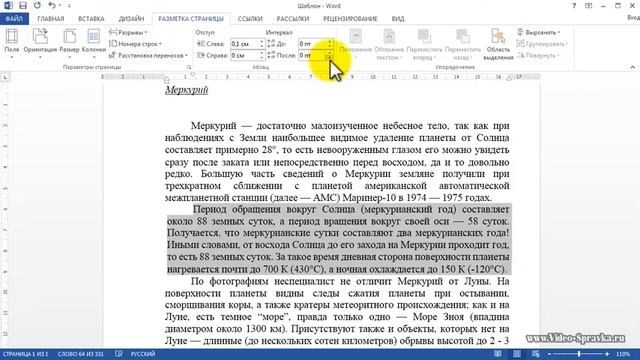The height and width of the screenshot is (360, 640).
Task: Click the horizontal ruler
Action: point(320,77)
